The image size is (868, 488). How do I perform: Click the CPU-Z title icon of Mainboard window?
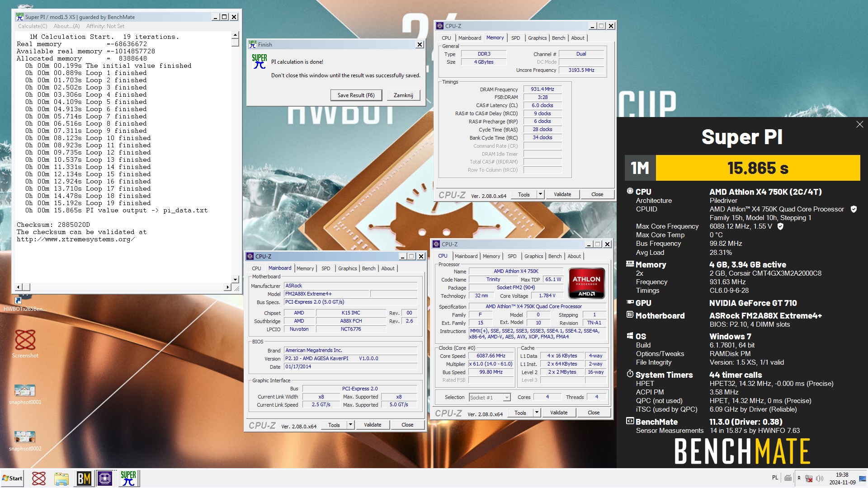click(250, 256)
